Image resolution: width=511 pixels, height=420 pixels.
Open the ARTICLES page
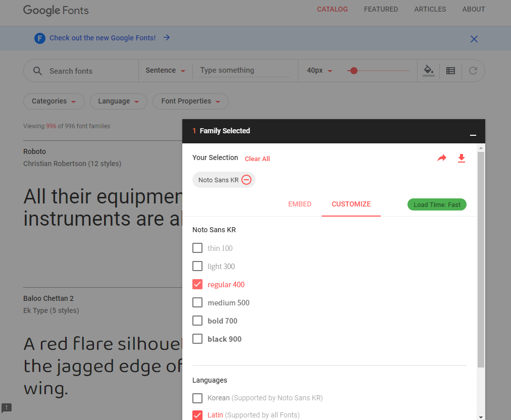(430, 10)
